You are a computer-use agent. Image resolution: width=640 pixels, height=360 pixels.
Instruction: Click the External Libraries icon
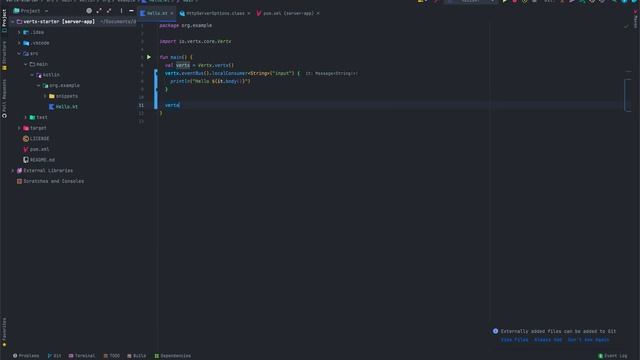tap(19, 170)
